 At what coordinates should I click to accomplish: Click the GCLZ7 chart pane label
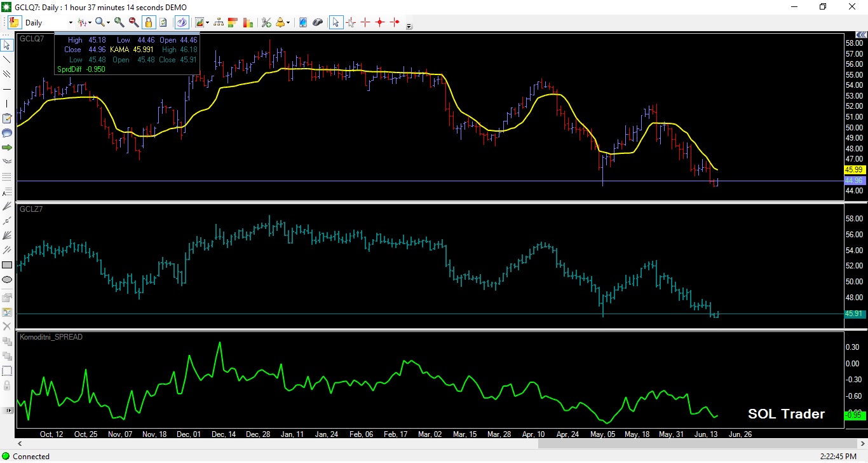pos(31,209)
